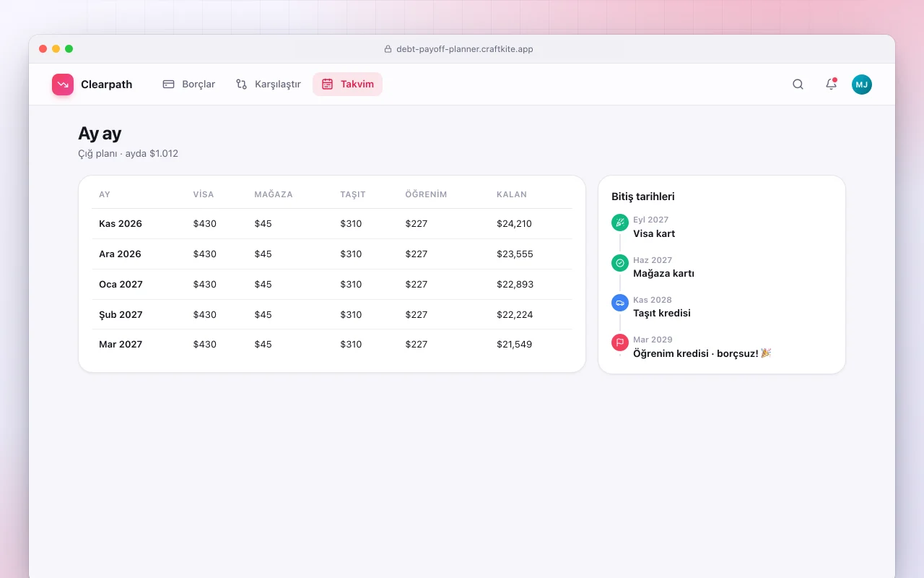Click the Mar 2029 date label
This screenshot has width=924, height=578.
[x=653, y=340]
